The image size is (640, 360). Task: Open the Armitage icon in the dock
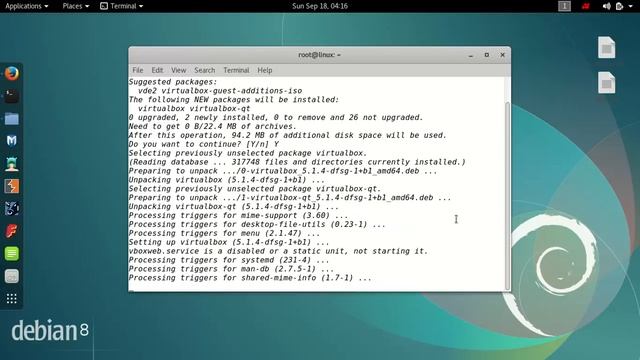12,164
